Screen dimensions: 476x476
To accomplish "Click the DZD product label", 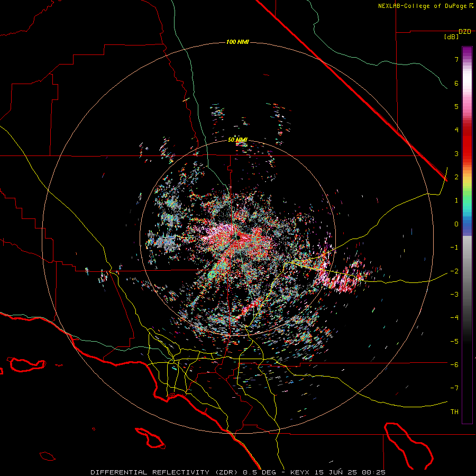I will pyautogui.click(x=465, y=32).
